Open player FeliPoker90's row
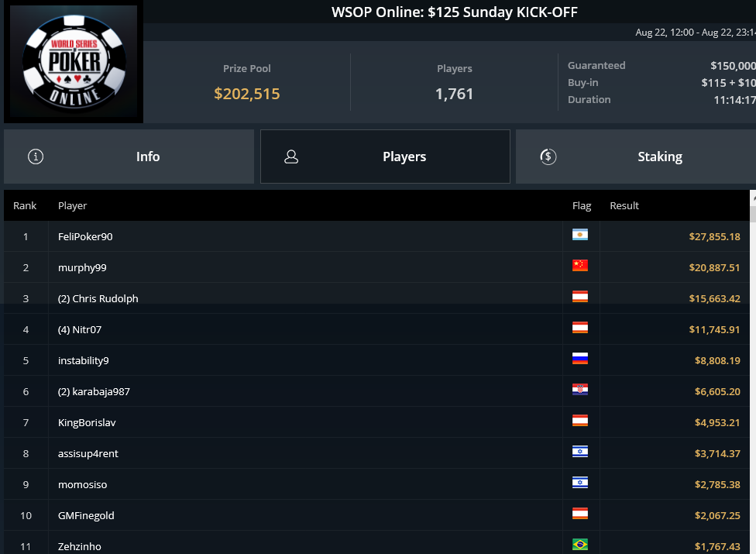Image resolution: width=756 pixels, height=554 pixels. pos(376,236)
